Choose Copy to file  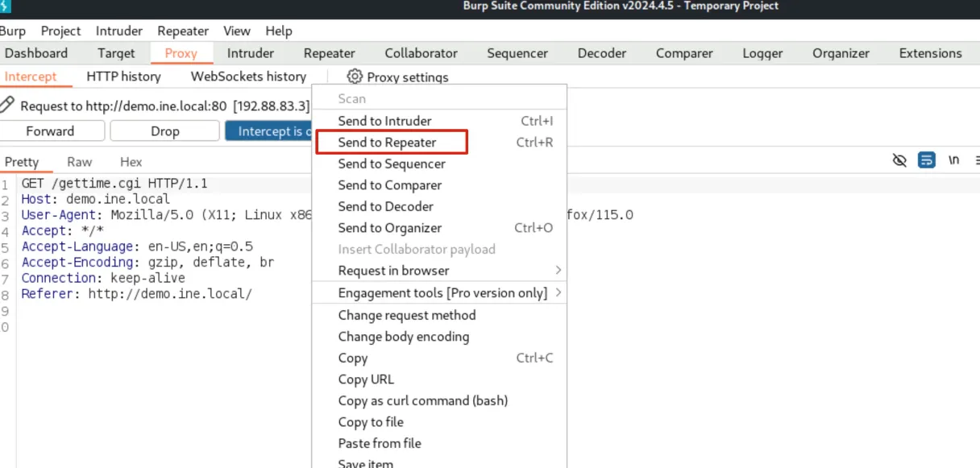click(439, 422)
